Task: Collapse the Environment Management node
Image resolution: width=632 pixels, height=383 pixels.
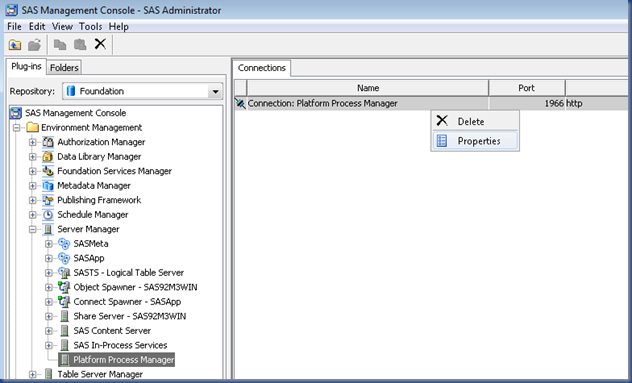Action: (x=17, y=128)
